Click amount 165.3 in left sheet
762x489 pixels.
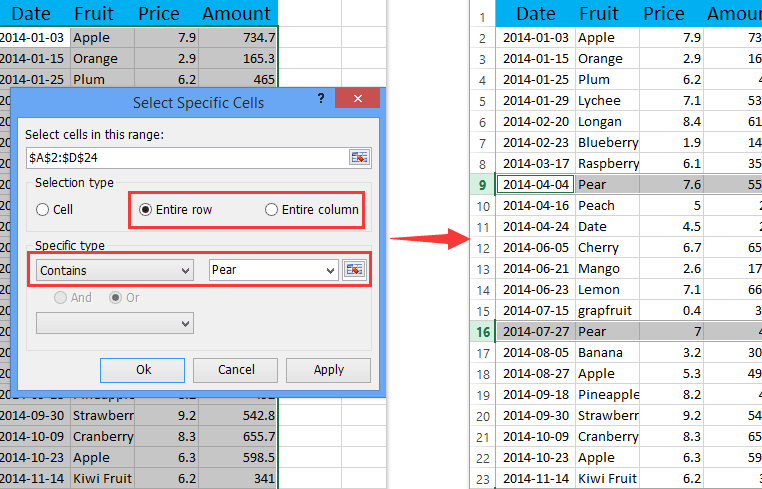238,58
